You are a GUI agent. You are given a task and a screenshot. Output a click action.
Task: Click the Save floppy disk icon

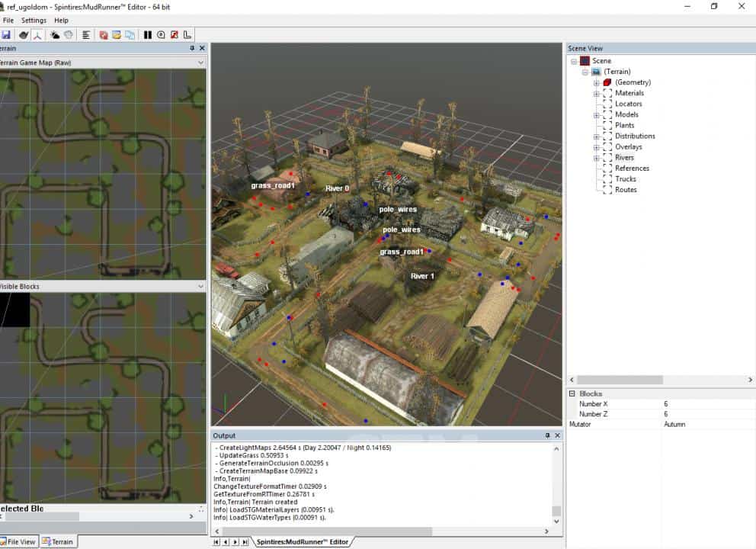click(6, 35)
